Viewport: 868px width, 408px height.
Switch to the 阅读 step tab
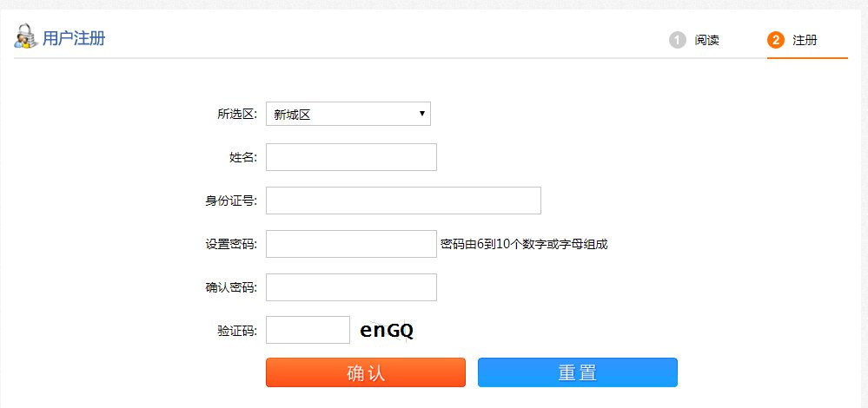[x=706, y=40]
